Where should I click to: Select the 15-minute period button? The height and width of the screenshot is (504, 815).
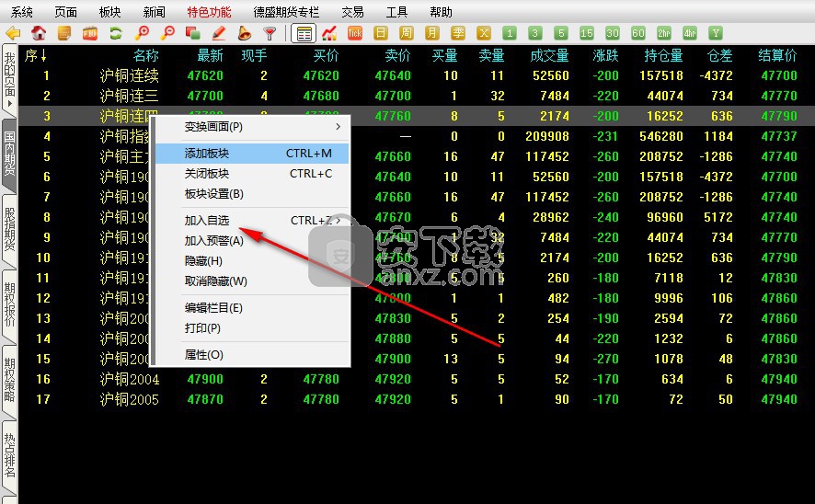click(x=586, y=33)
